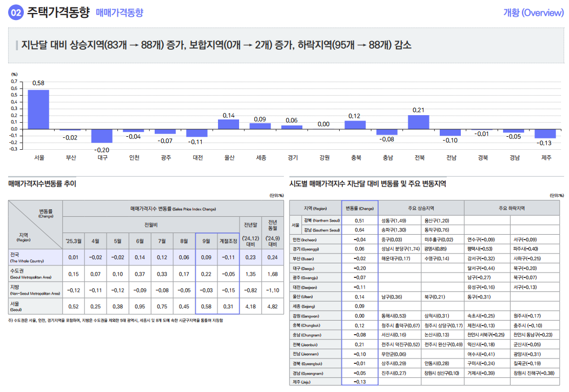Click the 울산 bar showing 0.14
The height and width of the screenshot is (392, 569).
pyautogui.click(x=227, y=124)
